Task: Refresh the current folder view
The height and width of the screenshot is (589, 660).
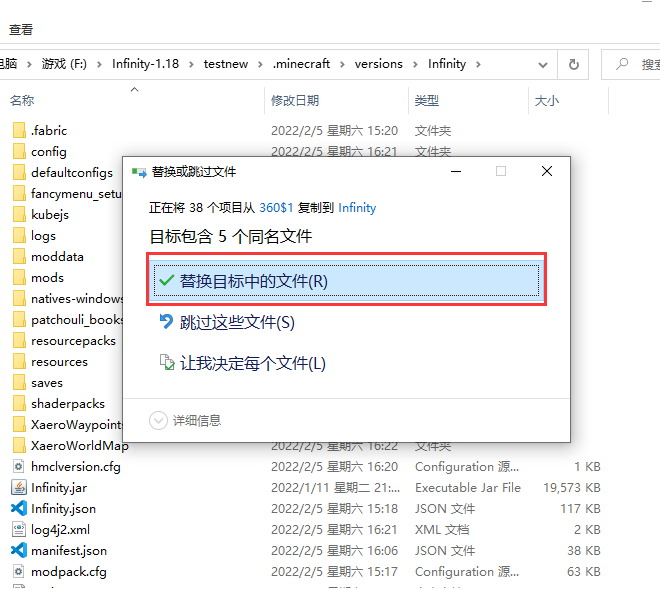Action: tap(573, 64)
